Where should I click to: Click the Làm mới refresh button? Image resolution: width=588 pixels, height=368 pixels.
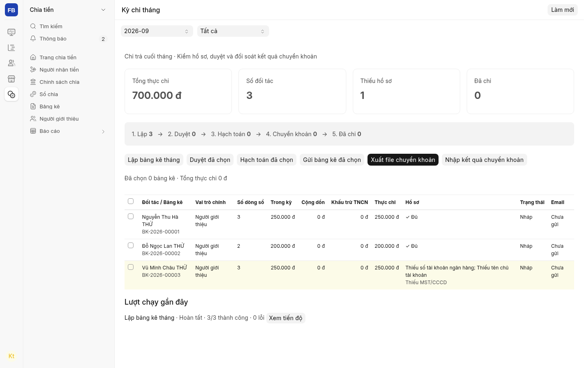tap(562, 10)
